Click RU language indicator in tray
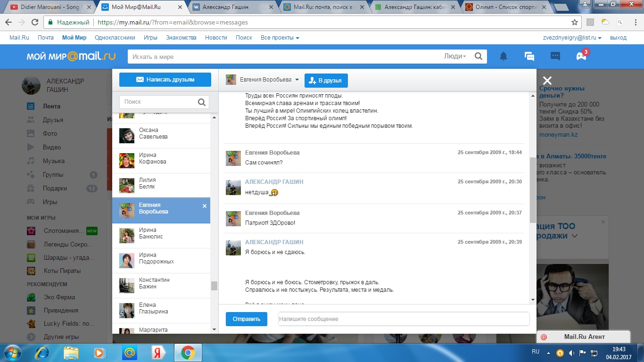 (536, 352)
